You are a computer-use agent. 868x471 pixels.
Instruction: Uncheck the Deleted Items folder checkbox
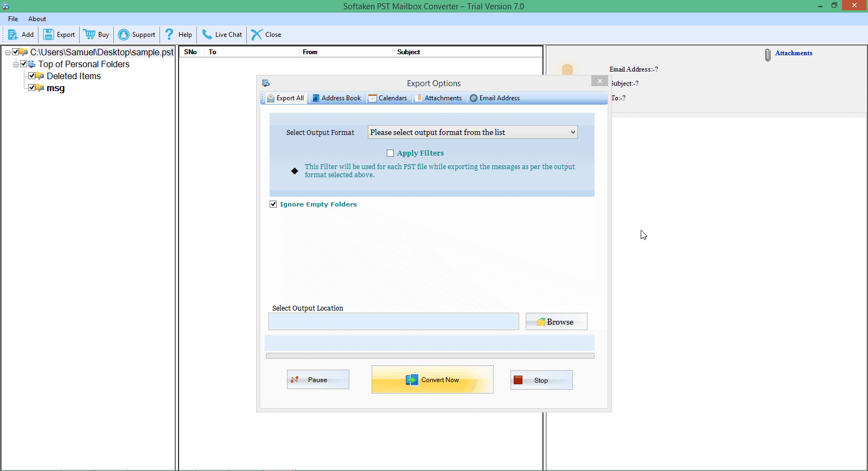[x=32, y=76]
